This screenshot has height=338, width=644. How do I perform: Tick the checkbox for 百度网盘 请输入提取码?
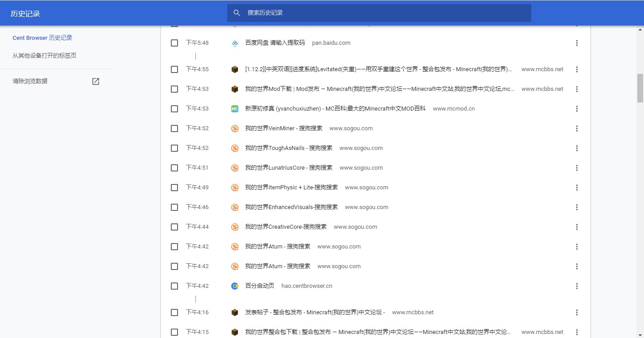coord(174,43)
